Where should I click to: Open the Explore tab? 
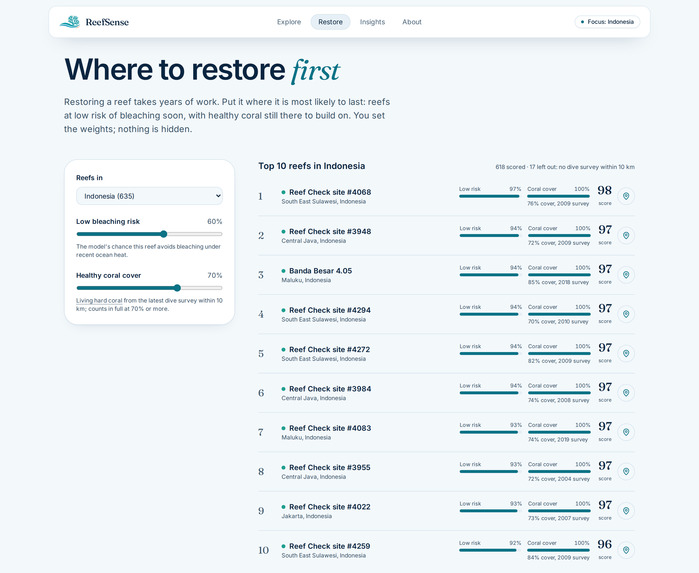click(x=289, y=22)
